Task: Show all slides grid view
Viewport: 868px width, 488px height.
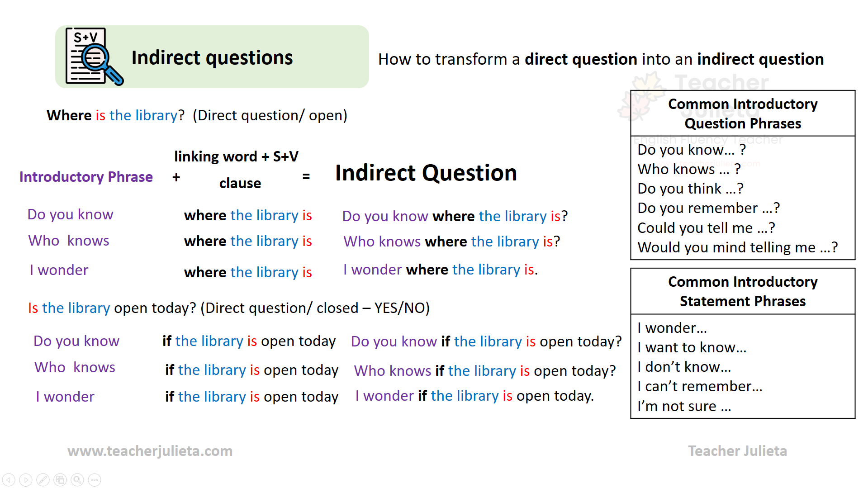Action: coord(60,479)
